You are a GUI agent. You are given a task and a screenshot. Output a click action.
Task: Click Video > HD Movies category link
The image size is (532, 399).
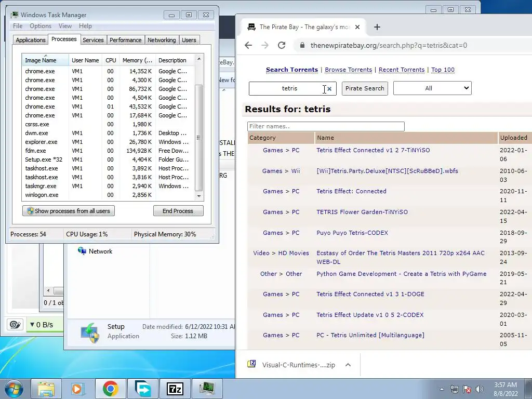(281, 253)
